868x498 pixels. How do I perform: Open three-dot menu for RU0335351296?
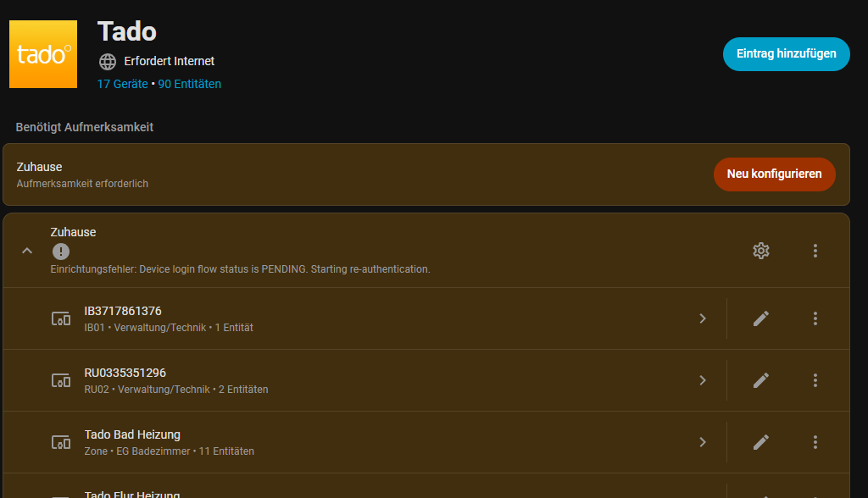[815, 380]
